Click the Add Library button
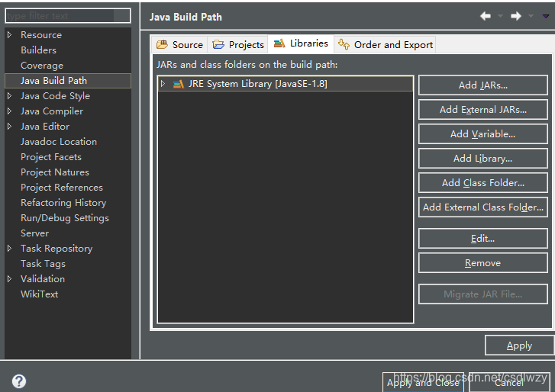The height and width of the screenshot is (392, 555). click(x=483, y=159)
